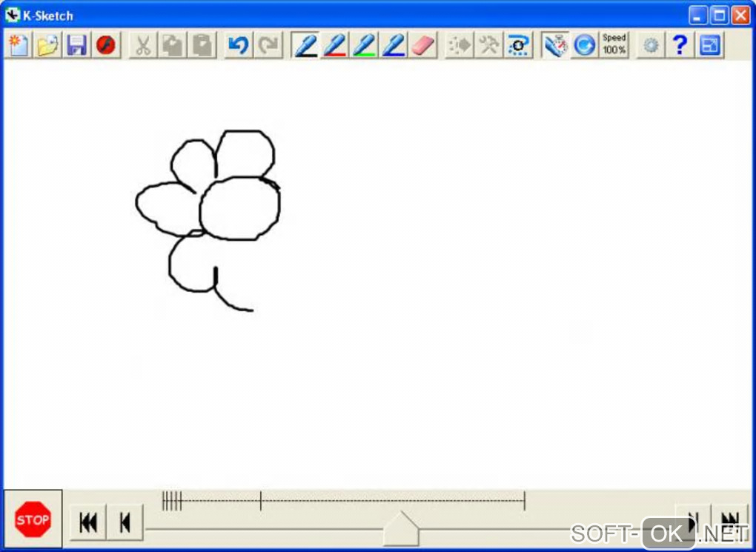Toggle motion path display icon
Image resolution: width=756 pixels, height=552 pixels.
tap(518, 46)
